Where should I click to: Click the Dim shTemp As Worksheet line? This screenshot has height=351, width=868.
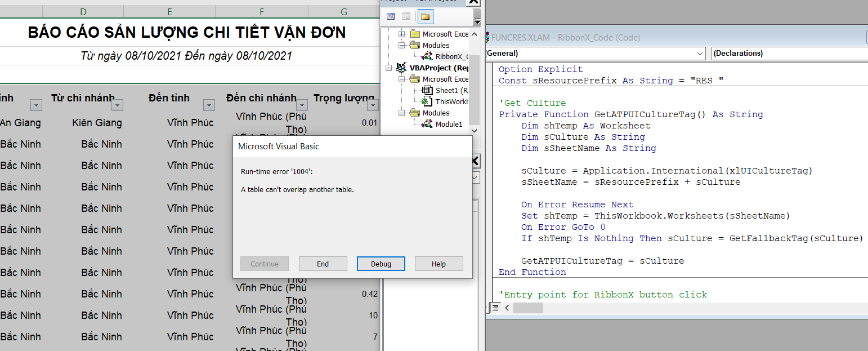point(585,126)
